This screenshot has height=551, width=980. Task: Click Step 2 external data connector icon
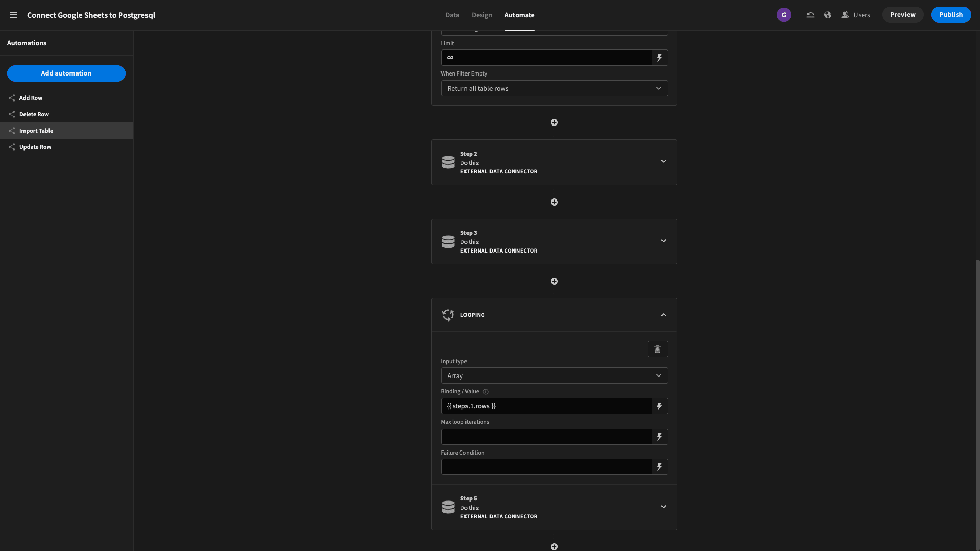click(448, 161)
